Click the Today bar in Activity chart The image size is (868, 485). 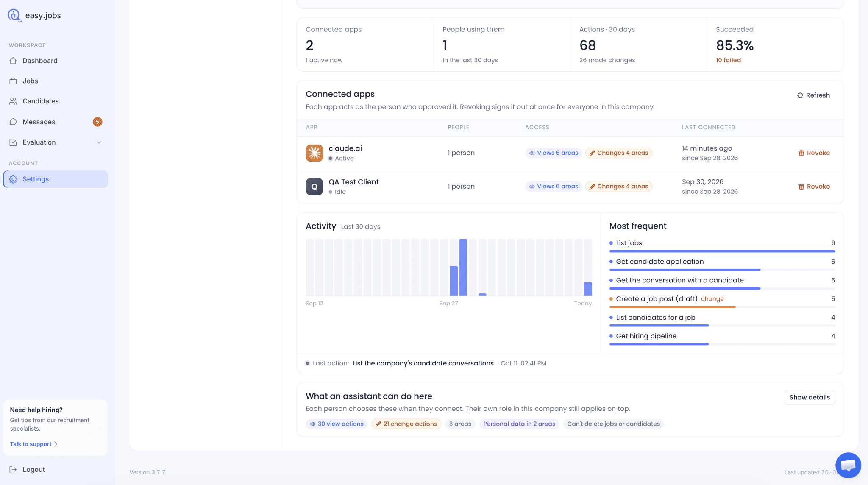(587, 289)
